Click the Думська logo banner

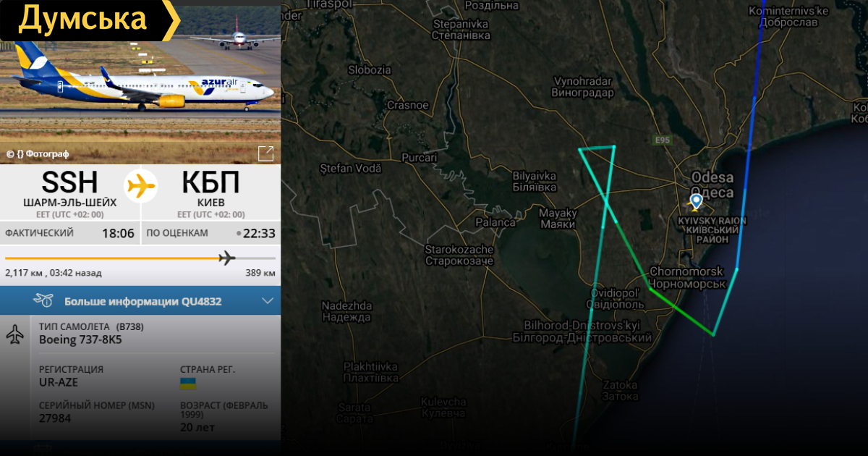point(90,20)
